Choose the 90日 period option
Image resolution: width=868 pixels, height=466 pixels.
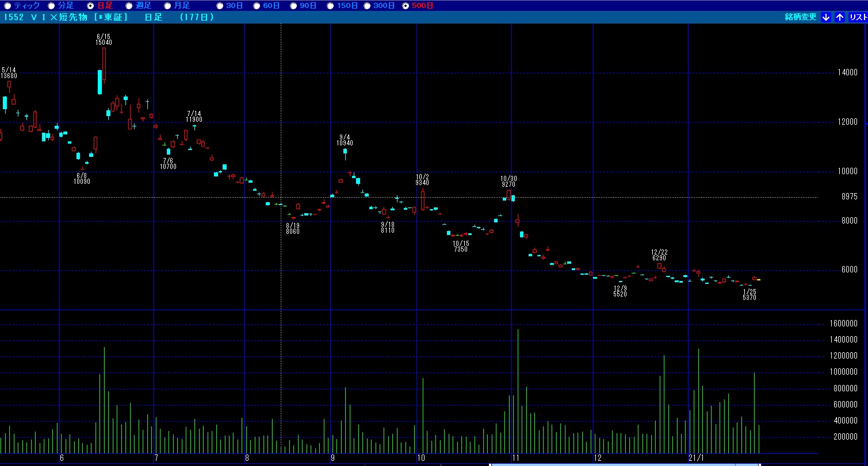[x=295, y=6]
